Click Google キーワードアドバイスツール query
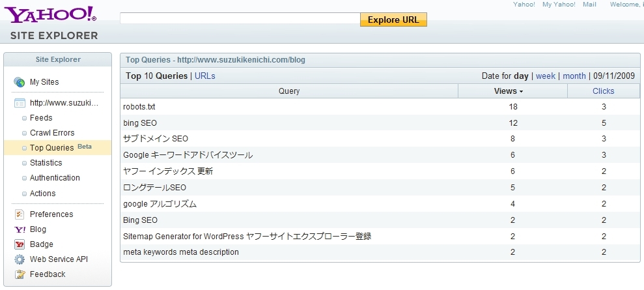This screenshot has height=290, width=644. (x=188, y=155)
